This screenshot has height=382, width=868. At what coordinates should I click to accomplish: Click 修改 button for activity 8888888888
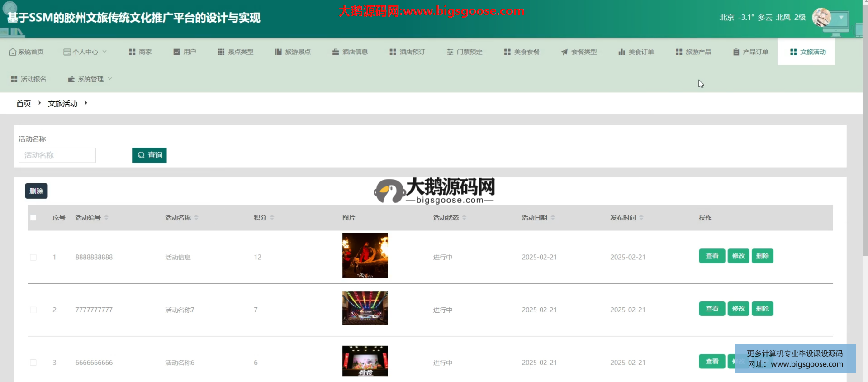coord(738,256)
